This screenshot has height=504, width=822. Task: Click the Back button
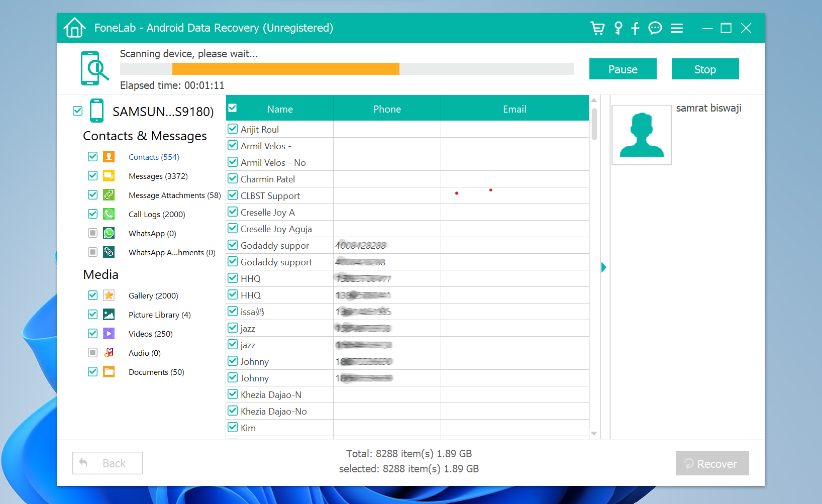coord(108,463)
